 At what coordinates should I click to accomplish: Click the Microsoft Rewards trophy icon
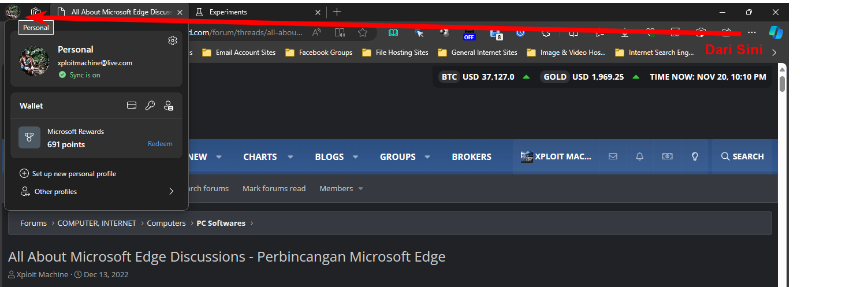point(29,137)
